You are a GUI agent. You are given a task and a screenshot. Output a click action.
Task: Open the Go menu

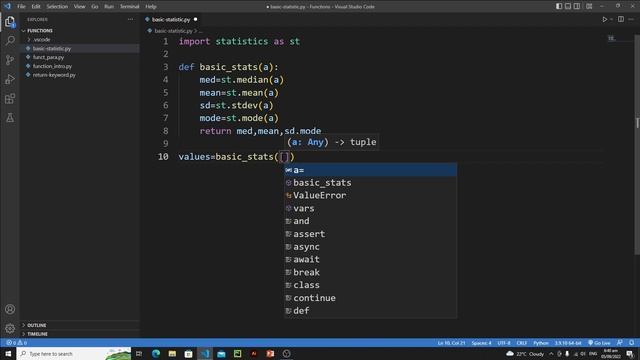pyautogui.click(x=95, y=7)
